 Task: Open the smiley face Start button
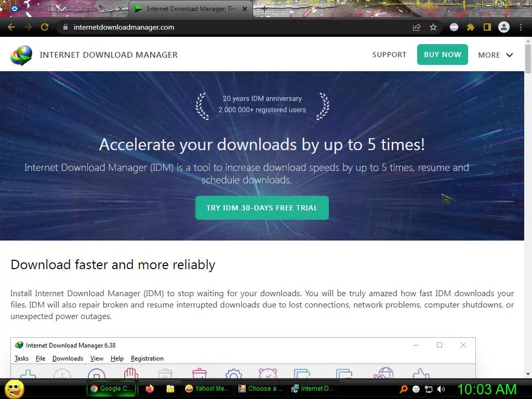coord(14,389)
